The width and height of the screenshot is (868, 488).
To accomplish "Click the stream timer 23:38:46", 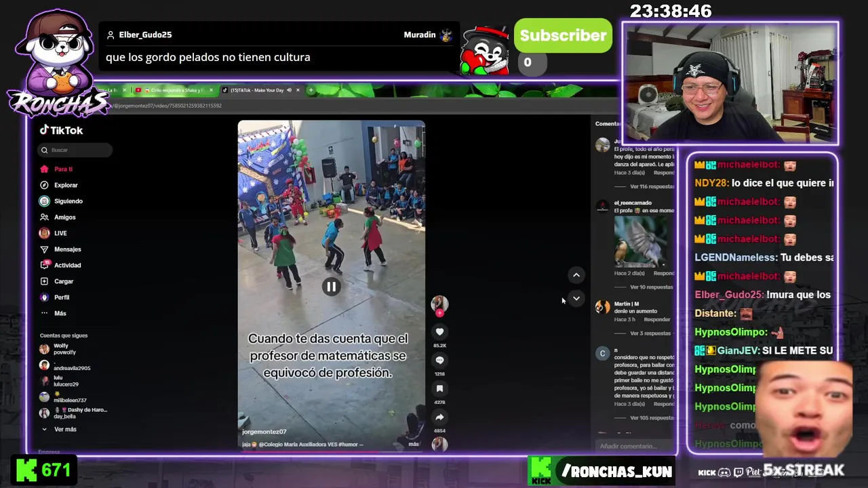I will click(671, 12).
